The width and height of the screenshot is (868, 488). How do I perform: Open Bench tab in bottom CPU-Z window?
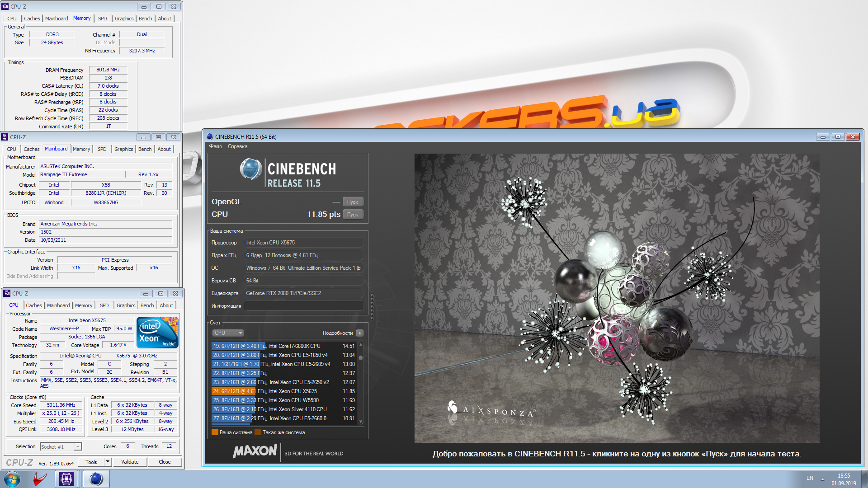147,305
